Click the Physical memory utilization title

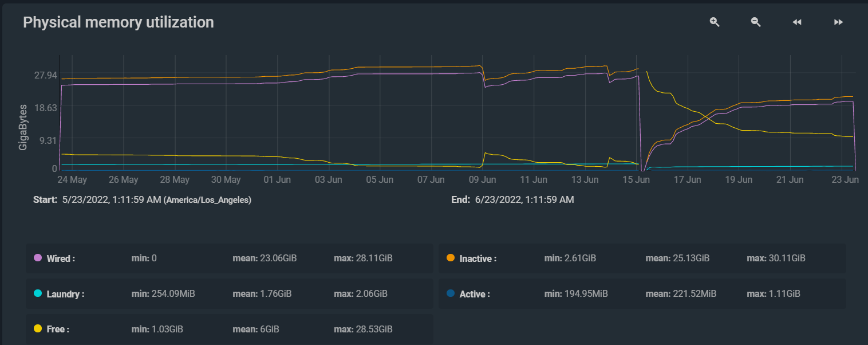click(x=119, y=22)
